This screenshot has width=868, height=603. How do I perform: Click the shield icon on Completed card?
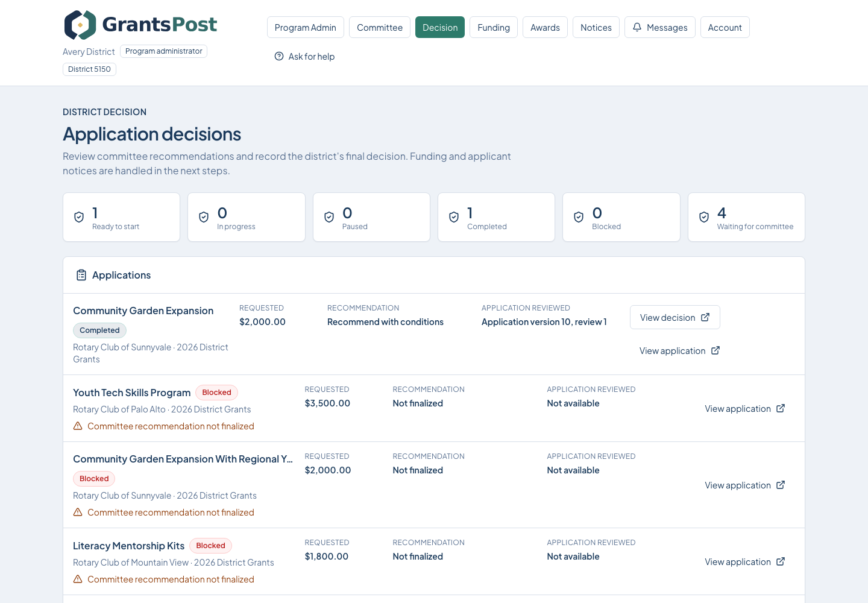click(454, 217)
